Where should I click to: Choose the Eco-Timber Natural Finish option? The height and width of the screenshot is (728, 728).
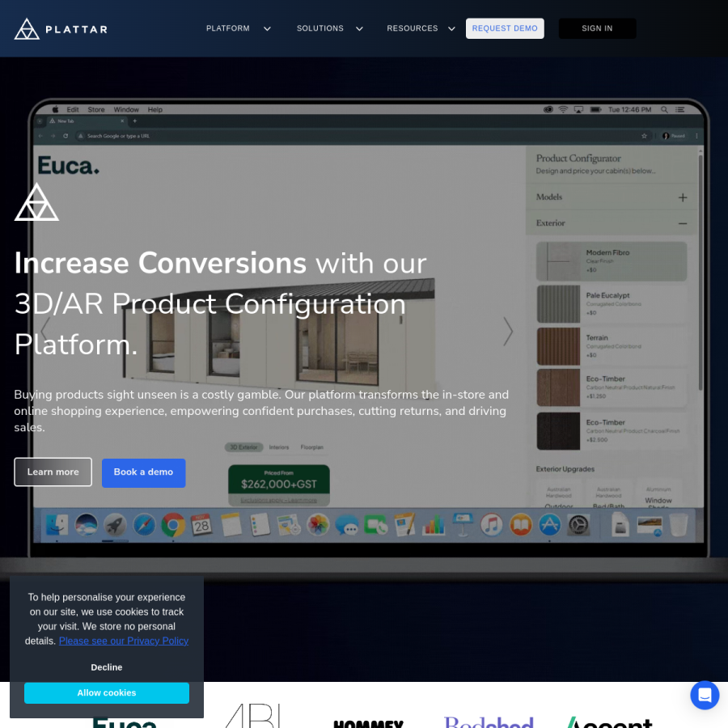coord(611,387)
